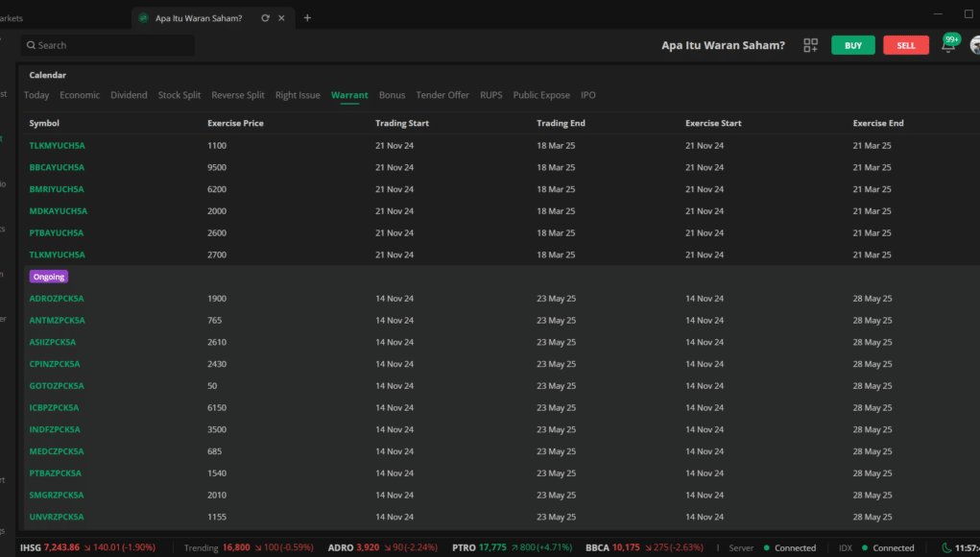This screenshot has width=980, height=557.
Task: Select the IPO calendar tab
Action: (x=587, y=95)
